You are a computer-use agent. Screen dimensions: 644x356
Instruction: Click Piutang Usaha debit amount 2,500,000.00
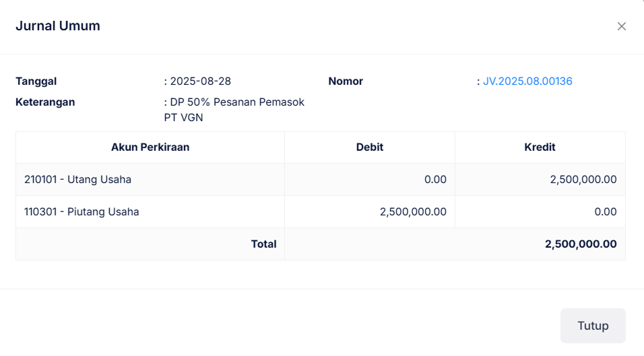click(x=413, y=212)
